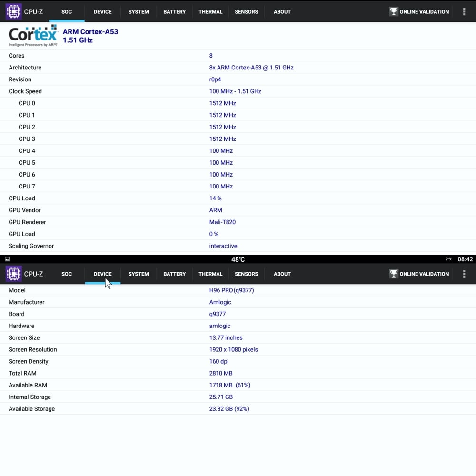
Task: Click ONLINE VALIDATION text on the SOC screen
Action: tap(424, 12)
